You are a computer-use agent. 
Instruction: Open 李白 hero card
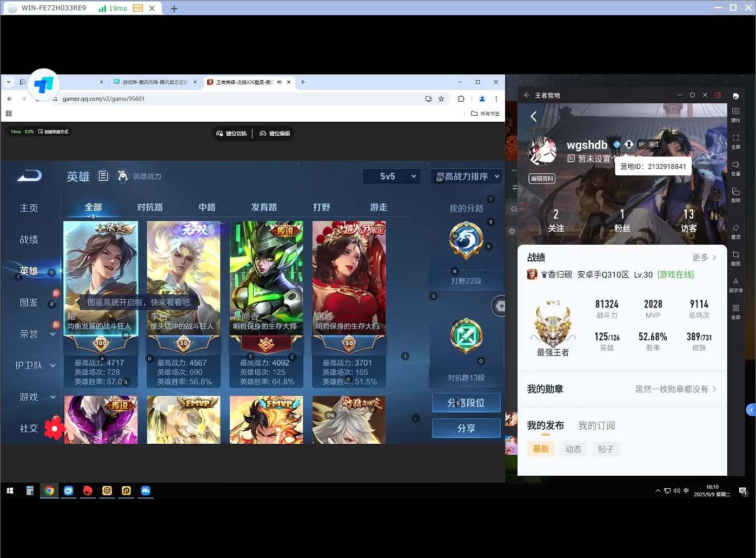pyautogui.click(x=183, y=304)
